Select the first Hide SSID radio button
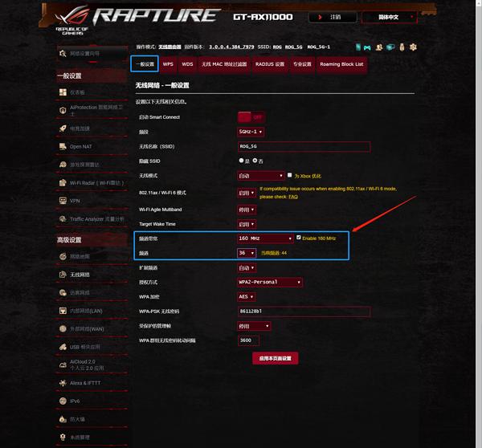Screen dimensions: 482x448 click(241, 161)
